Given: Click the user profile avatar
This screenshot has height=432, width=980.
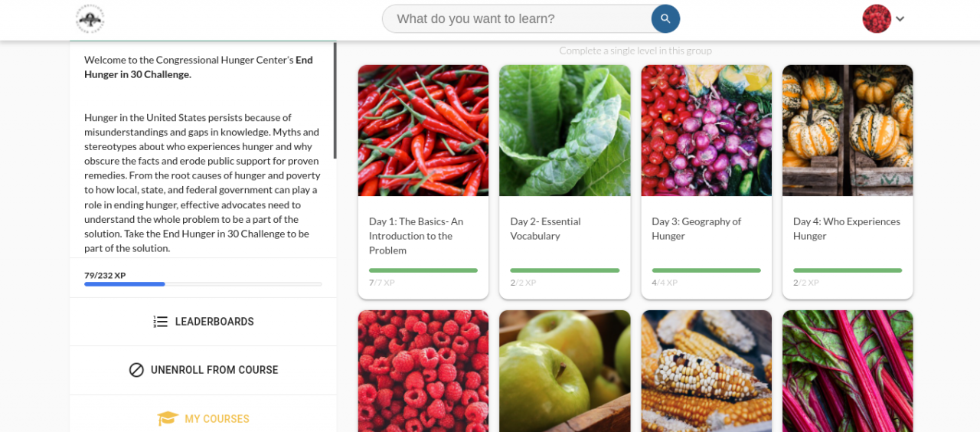Looking at the screenshot, I should (x=876, y=19).
